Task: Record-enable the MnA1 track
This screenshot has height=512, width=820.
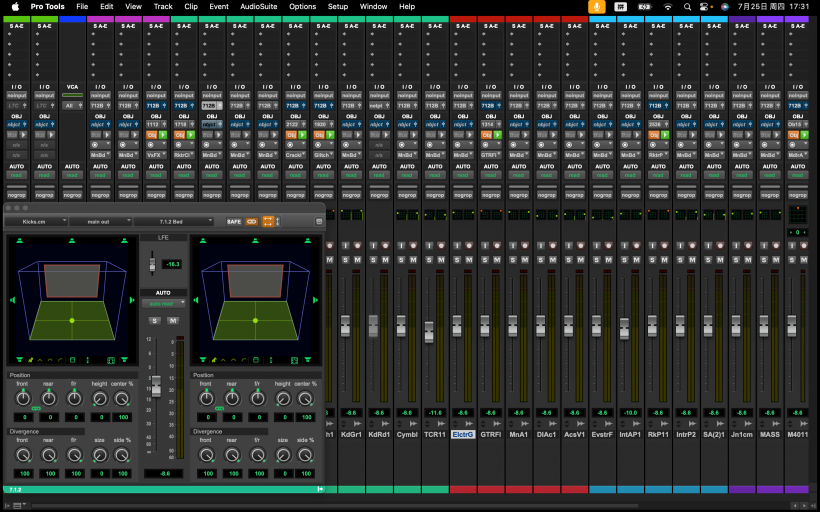Action: click(x=525, y=245)
